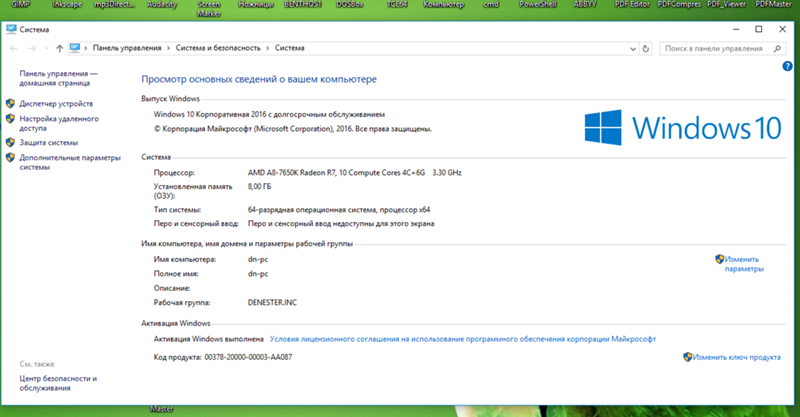Click the Audacity desktop shortcut
The height and width of the screenshot is (417, 800).
coord(162,4)
